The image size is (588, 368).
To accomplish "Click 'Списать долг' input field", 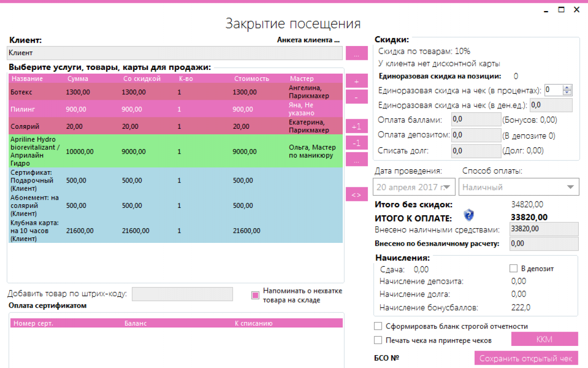I will [476, 151].
